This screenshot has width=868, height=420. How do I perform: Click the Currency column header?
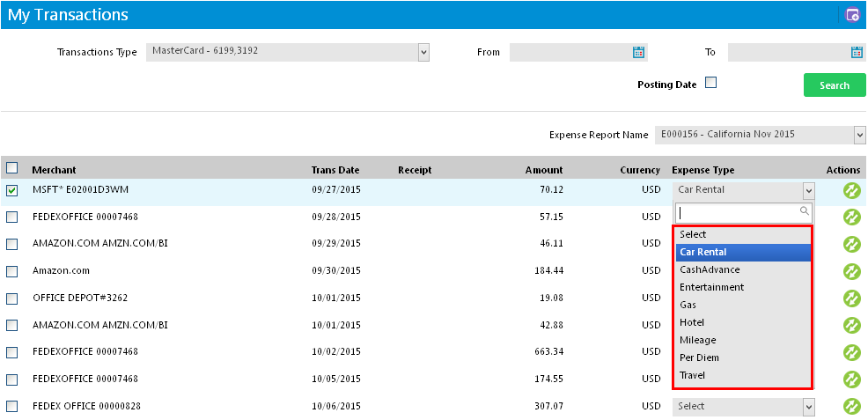(x=640, y=171)
